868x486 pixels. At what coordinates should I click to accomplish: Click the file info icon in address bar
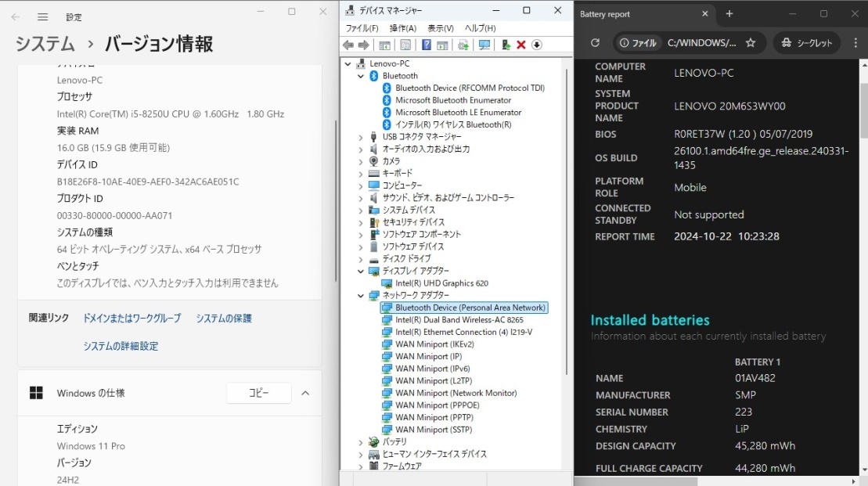tap(625, 42)
